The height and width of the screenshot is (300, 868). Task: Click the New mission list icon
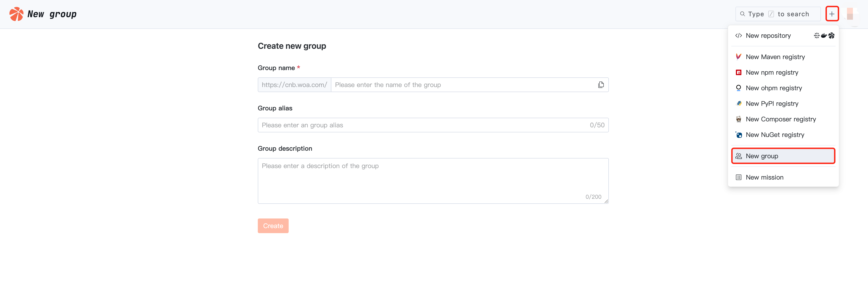click(x=738, y=177)
